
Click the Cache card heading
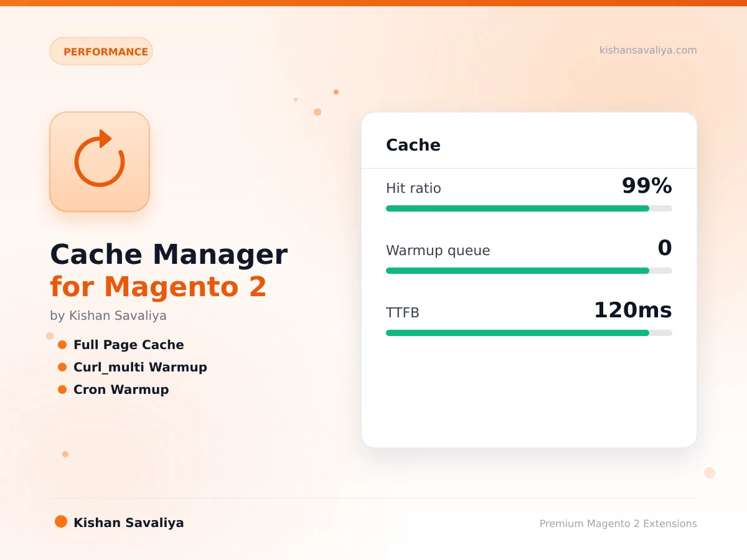413,145
